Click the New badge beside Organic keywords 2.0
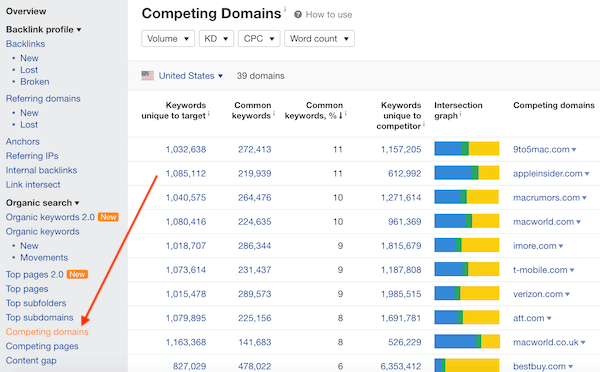Screen dimensions: 600x372 click(x=108, y=217)
